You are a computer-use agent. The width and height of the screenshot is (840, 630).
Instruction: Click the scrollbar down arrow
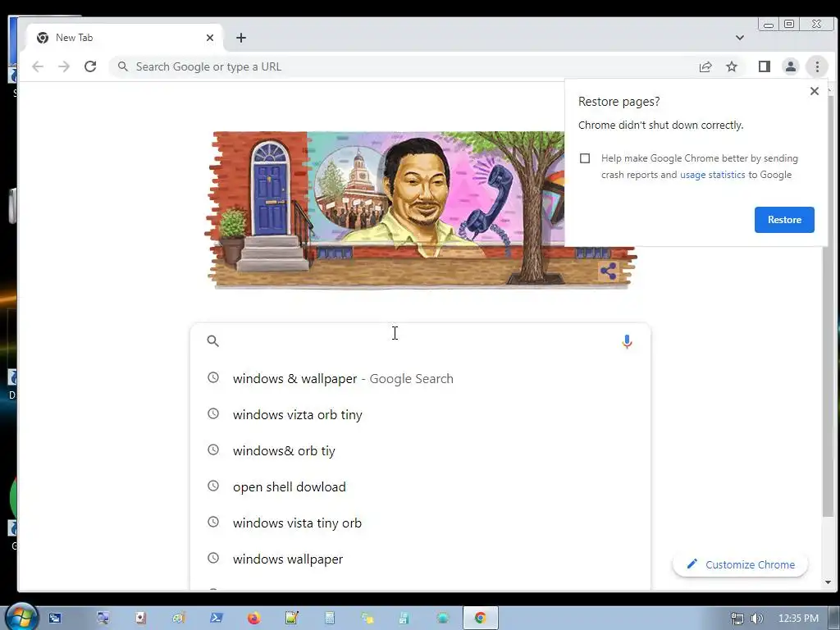(x=828, y=582)
